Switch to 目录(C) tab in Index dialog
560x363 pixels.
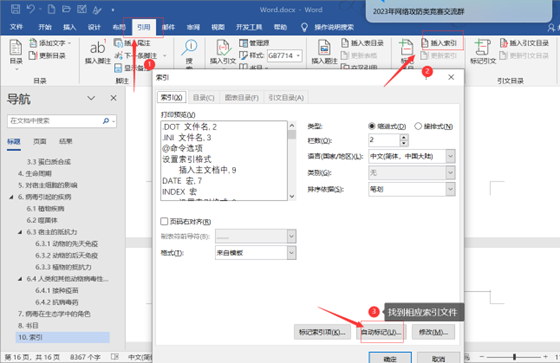(x=204, y=98)
